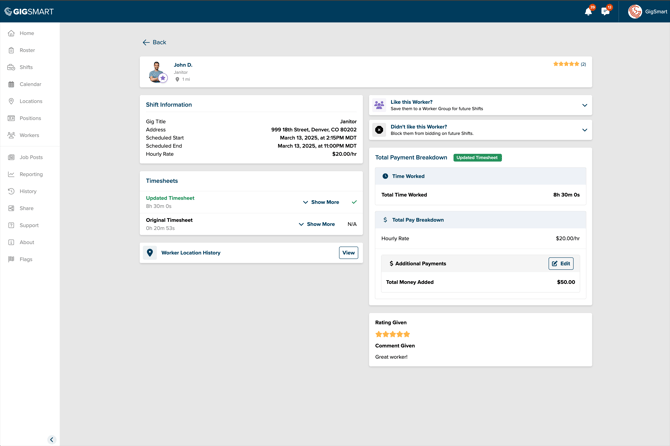Click the Positions sidebar icon
This screenshot has height=446, width=670.
click(x=11, y=118)
